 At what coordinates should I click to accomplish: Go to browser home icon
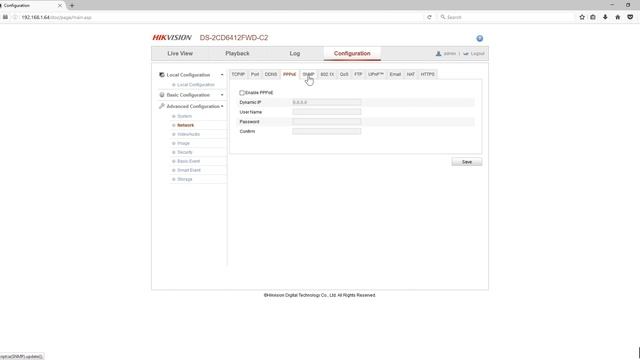[x=618, y=17]
